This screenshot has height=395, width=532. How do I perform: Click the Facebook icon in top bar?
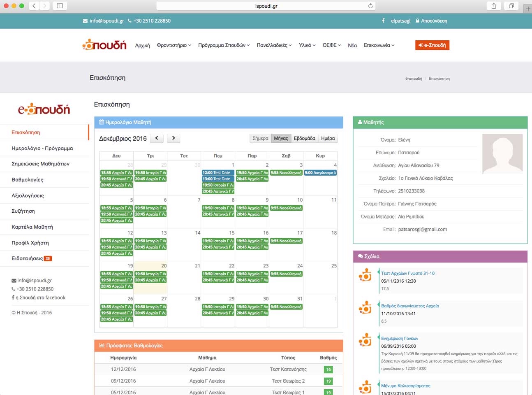pyautogui.click(x=383, y=21)
